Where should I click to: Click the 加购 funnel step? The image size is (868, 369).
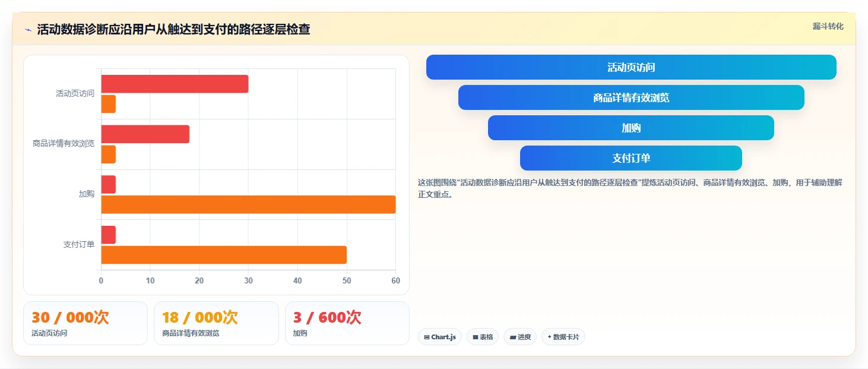pyautogui.click(x=631, y=128)
